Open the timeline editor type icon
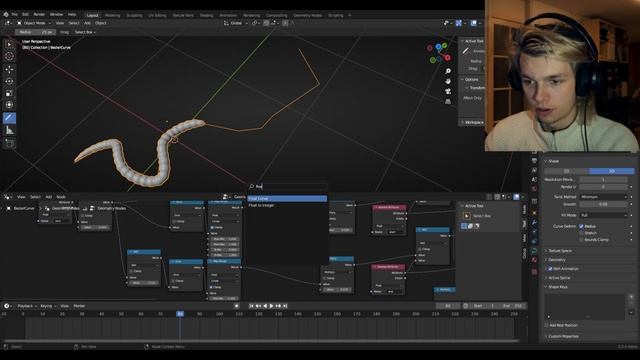 pyautogui.click(x=7, y=306)
